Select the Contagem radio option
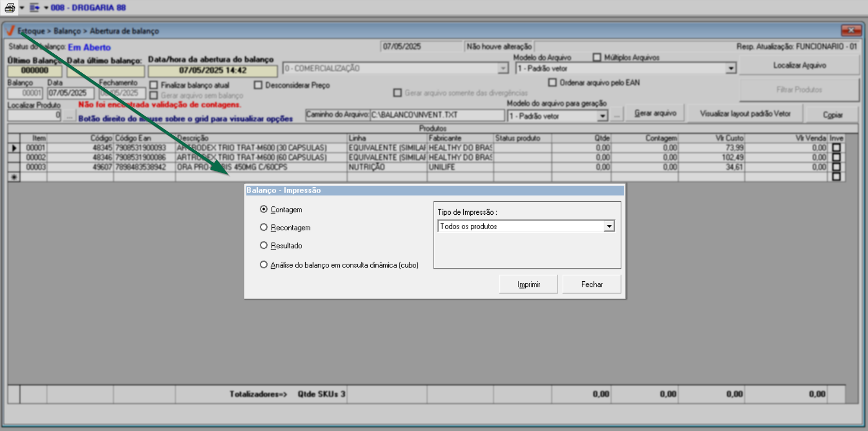 (x=264, y=209)
